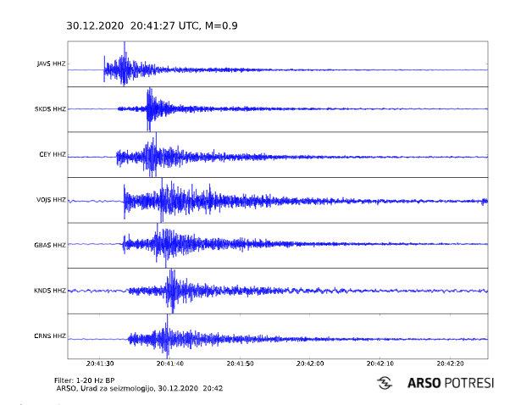Click the 20:41:30 time axis label
532x405 pixels.
(100, 363)
